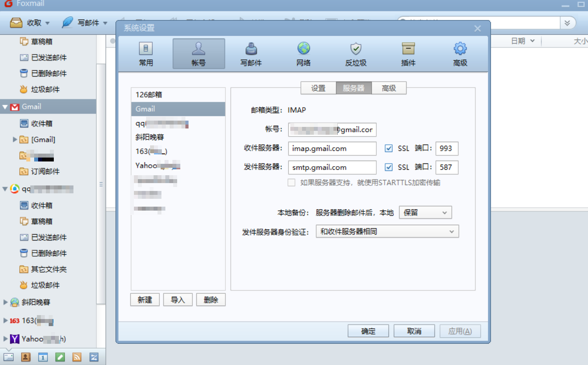The width and height of the screenshot is (588, 365).
Task: Select the 服务器 sub-tab
Action: click(x=354, y=88)
